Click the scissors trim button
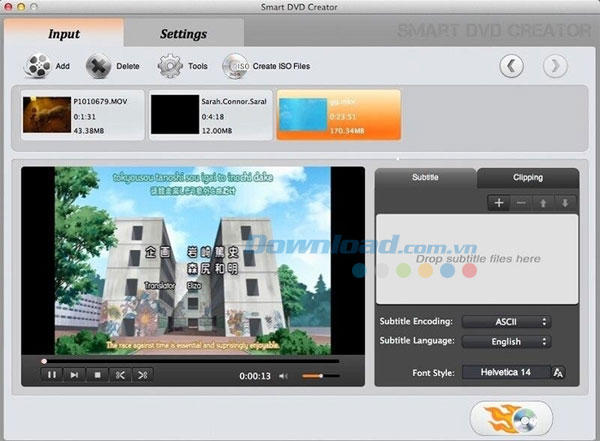The width and height of the screenshot is (600, 441). (x=120, y=375)
